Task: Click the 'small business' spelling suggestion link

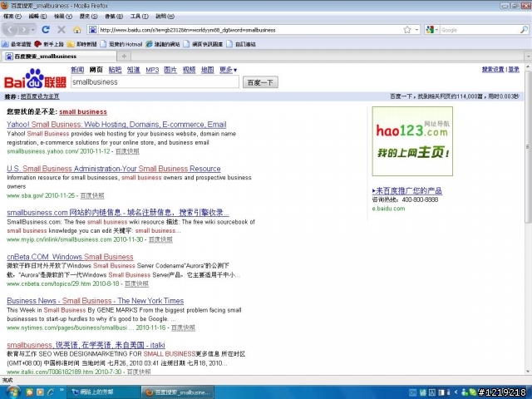Action: (83, 111)
